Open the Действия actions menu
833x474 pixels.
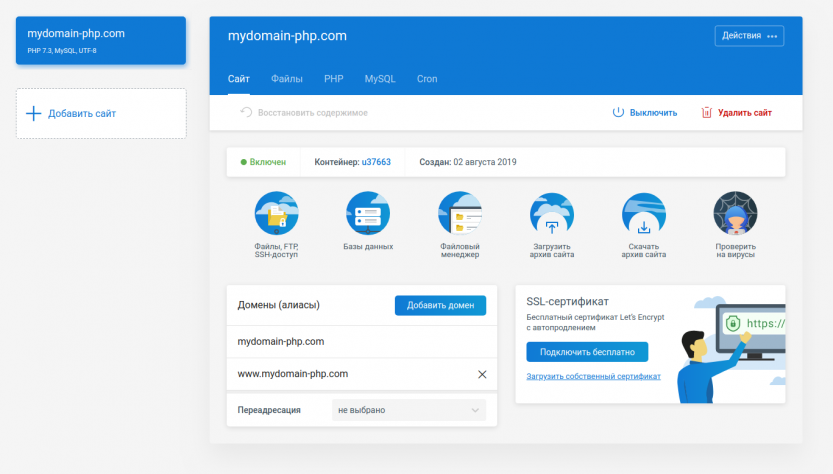749,36
